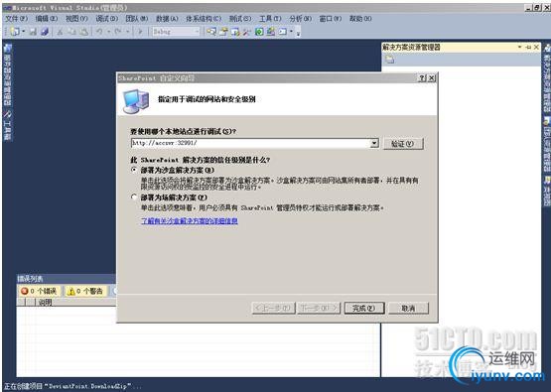Click the Toolbox wrench toolbar icon
The height and width of the screenshot is (392, 551).
pos(246,32)
